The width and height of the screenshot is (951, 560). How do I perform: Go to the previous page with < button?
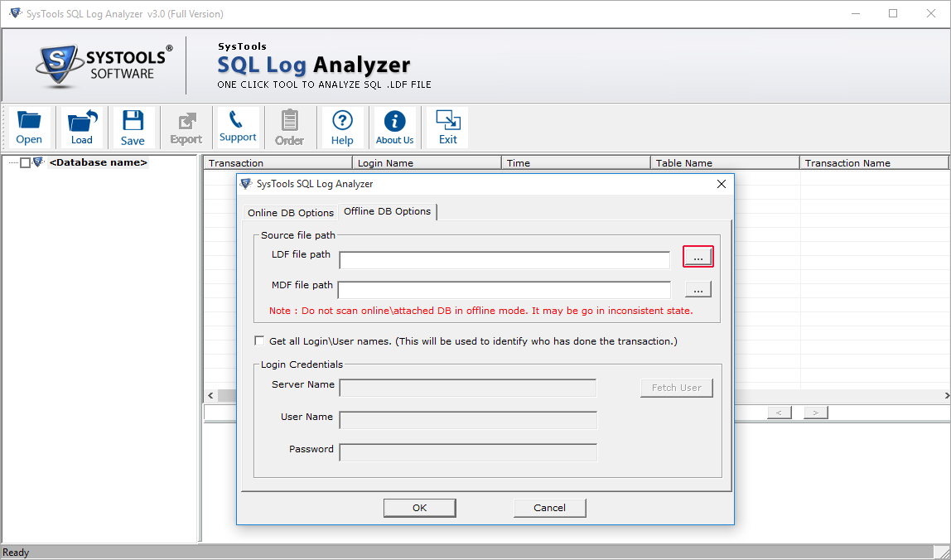(x=780, y=413)
